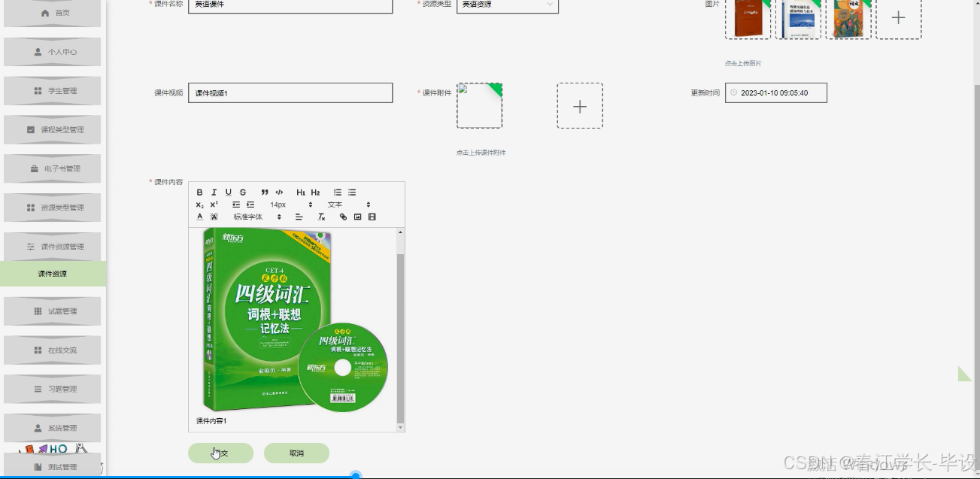Viewport: 980px width, 479px height.
Task: Click the 更新时间 date input
Action: [776, 92]
